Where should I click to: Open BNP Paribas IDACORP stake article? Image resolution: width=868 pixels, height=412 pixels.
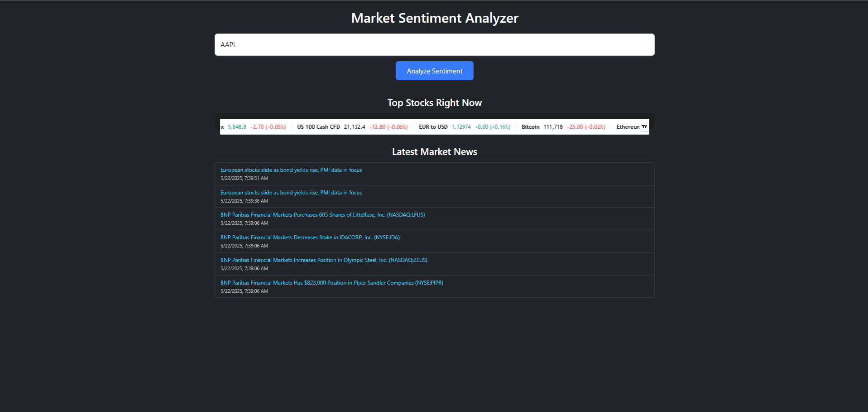[310, 238]
